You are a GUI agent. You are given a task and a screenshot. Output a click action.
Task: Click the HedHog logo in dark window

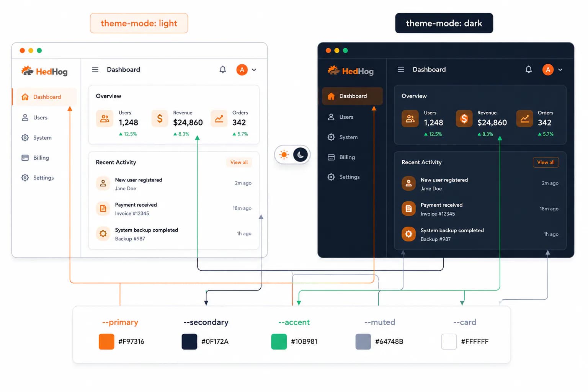point(351,71)
